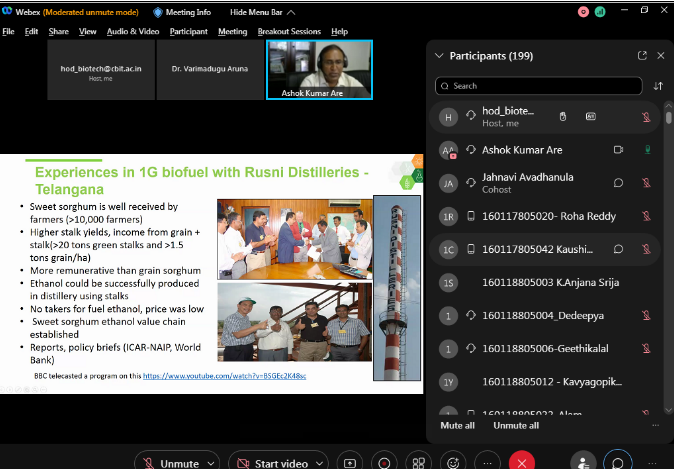Open more options in the control bar

(487, 463)
